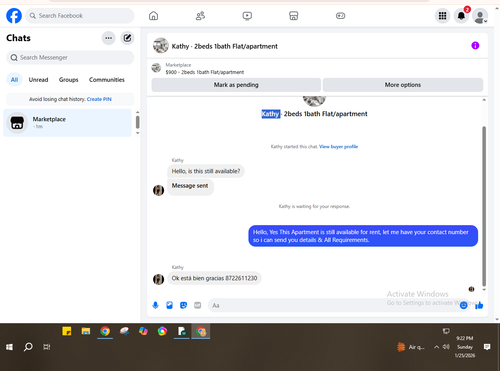
Task: Open the Marketplace chat in list
Action: [x=67, y=123]
